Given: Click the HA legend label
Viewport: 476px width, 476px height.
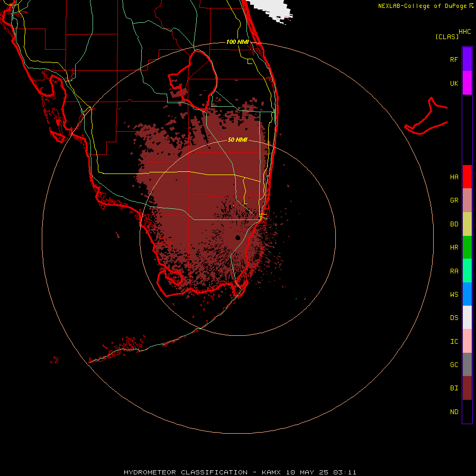Looking at the screenshot, I should [x=454, y=177].
